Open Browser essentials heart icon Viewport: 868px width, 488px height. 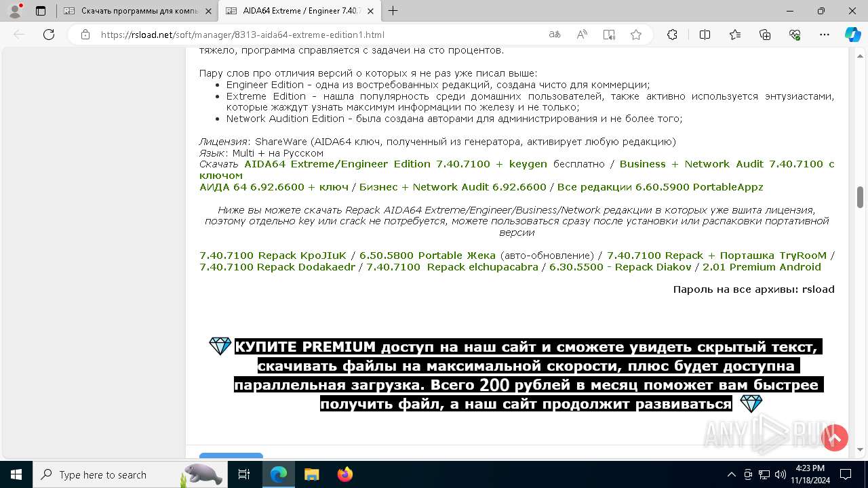click(x=795, y=35)
